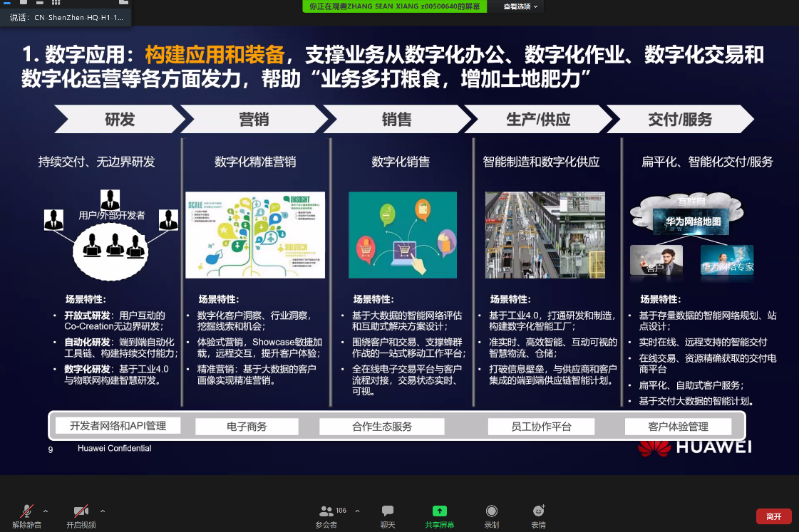Select the 销售 chevron header
Image resolution: width=799 pixels, height=532 pixels.
[x=396, y=119]
